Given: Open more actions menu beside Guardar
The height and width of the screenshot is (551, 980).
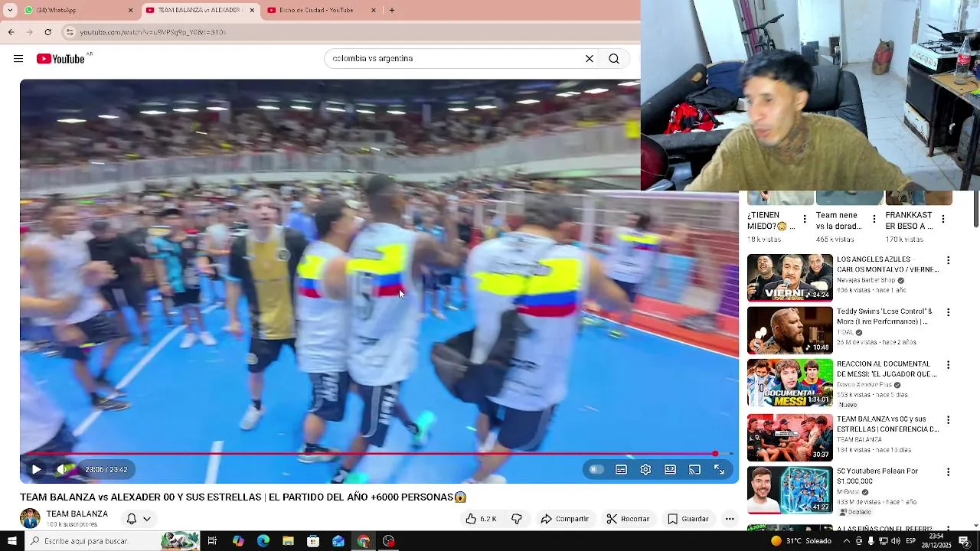Looking at the screenshot, I should point(730,519).
